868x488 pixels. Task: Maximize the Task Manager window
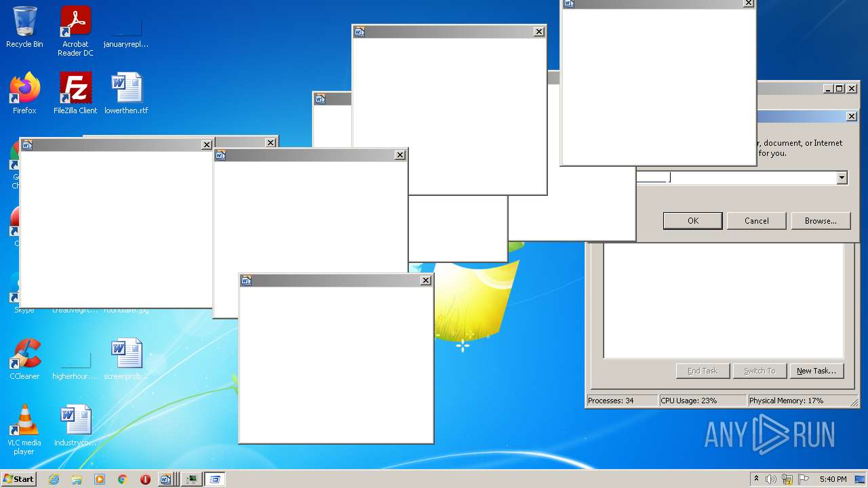(840, 89)
